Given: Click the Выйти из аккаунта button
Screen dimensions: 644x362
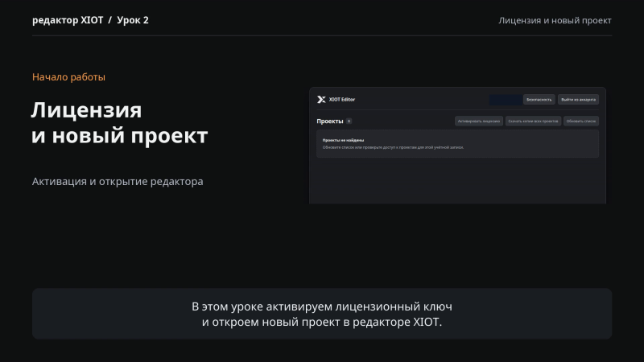Looking at the screenshot, I should point(578,99).
